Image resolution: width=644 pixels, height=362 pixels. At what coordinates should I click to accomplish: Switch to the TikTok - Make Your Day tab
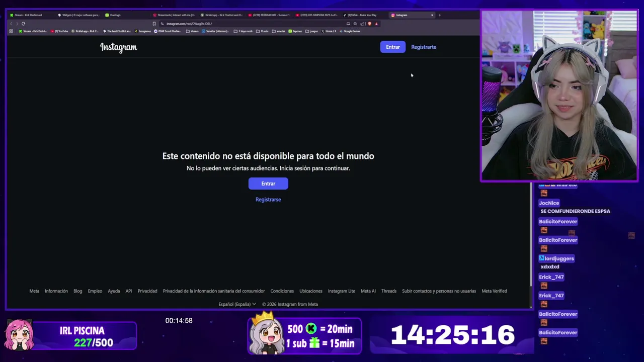coord(365,15)
